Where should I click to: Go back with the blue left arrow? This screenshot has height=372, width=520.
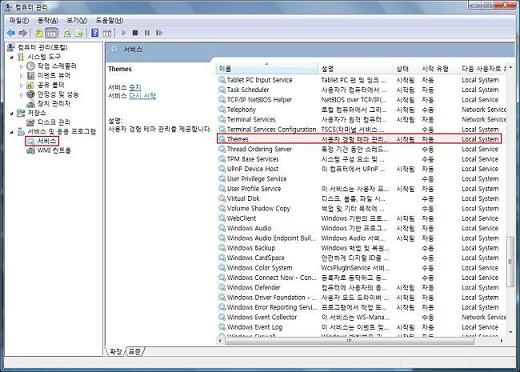tap(11, 33)
